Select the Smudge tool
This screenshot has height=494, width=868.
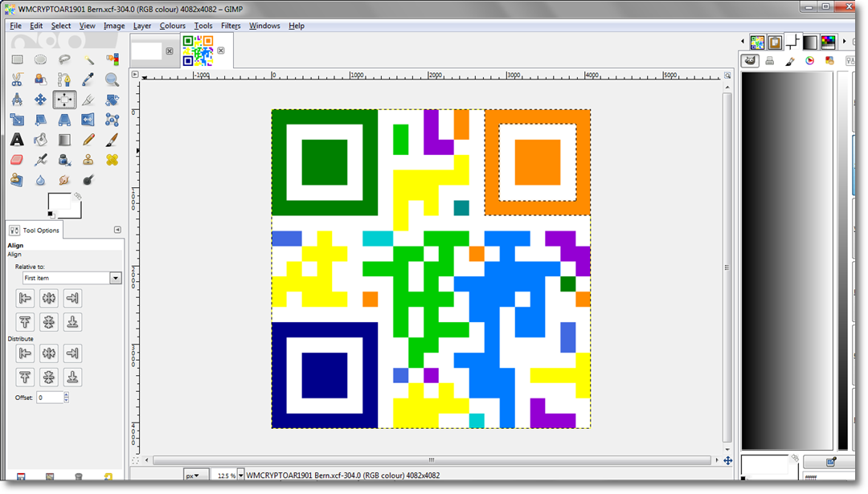64,180
